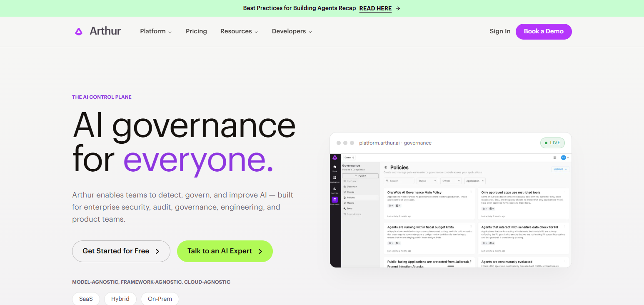644x305 pixels.
Task: Select the purple Governance icon in sidebar
Action: [x=335, y=200]
